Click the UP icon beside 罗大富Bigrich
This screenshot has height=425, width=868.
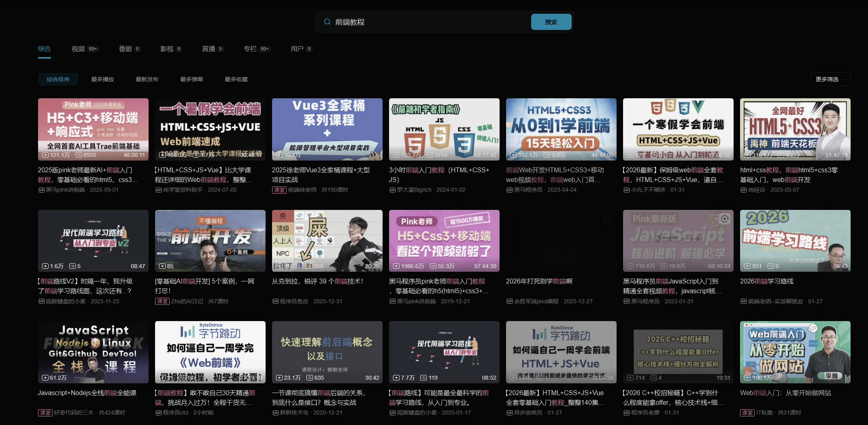(x=392, y=190)
